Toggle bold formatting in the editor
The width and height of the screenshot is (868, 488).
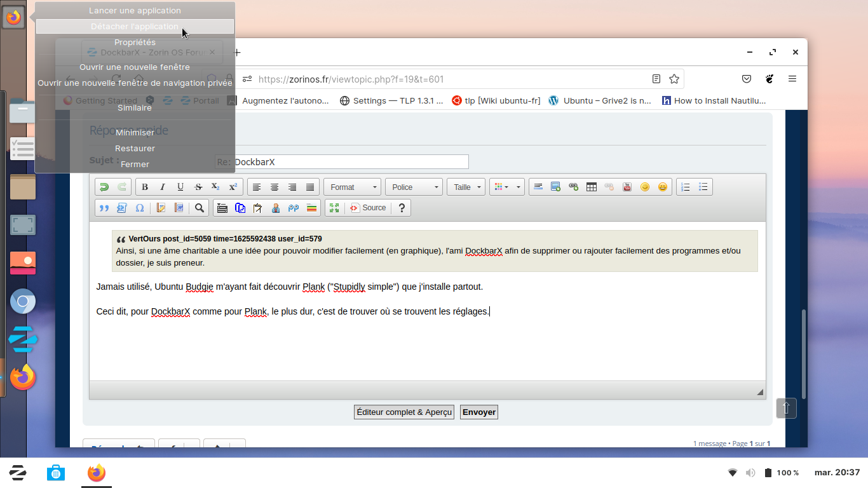[x=145, y=187]
